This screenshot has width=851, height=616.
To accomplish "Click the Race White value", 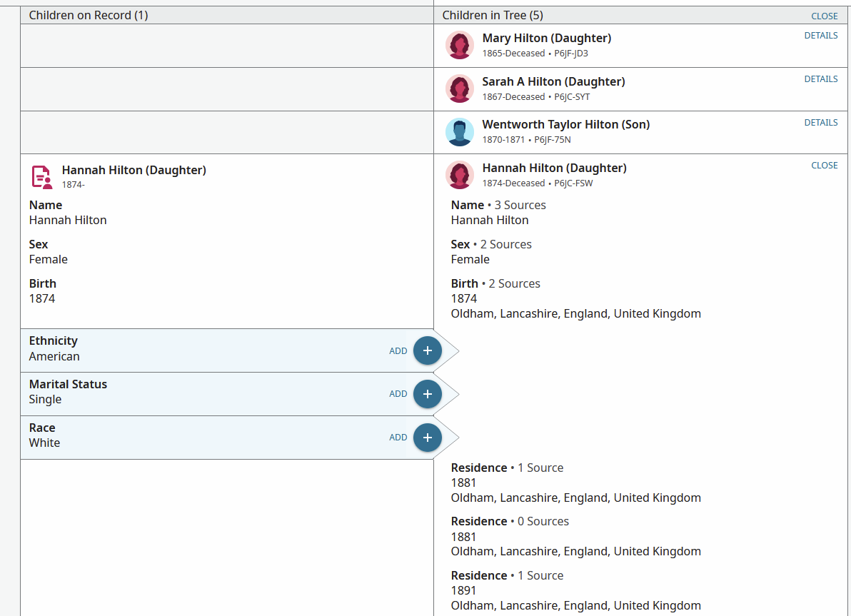I will [x=44, y=443].
